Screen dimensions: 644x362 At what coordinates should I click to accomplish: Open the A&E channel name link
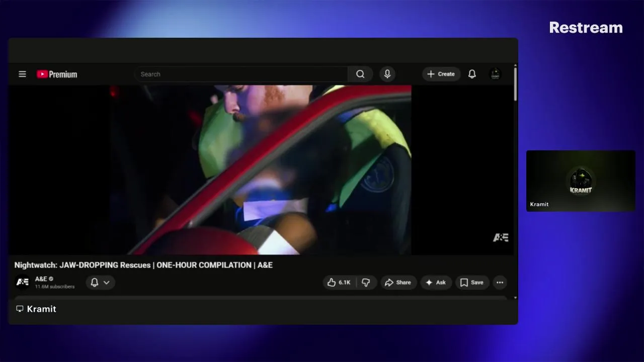[x=41, y=279]
